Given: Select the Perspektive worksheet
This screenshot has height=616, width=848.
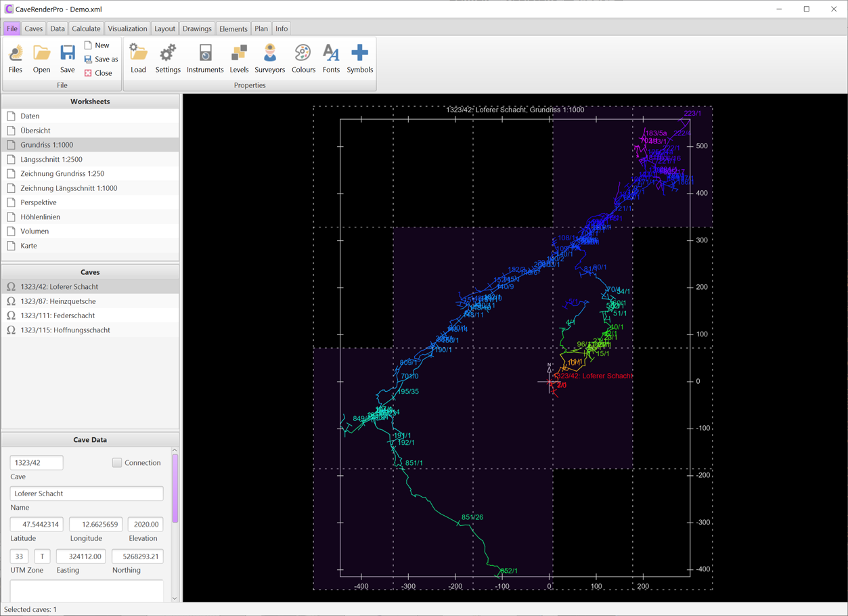Looking at the screenshot, I should pyautogui.click(x=39, y=202).
